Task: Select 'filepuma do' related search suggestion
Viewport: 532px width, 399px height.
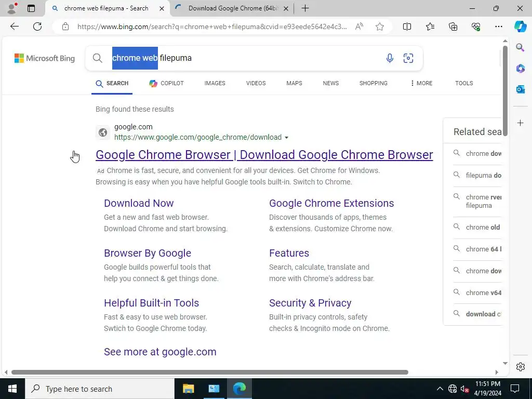Action: [477, 176]
